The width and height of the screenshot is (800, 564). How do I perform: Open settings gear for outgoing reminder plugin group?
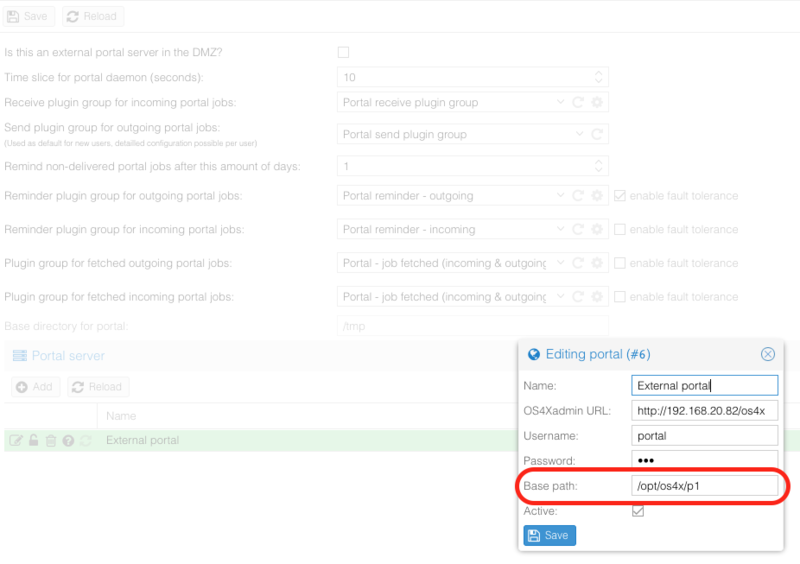tap(597, 196)
